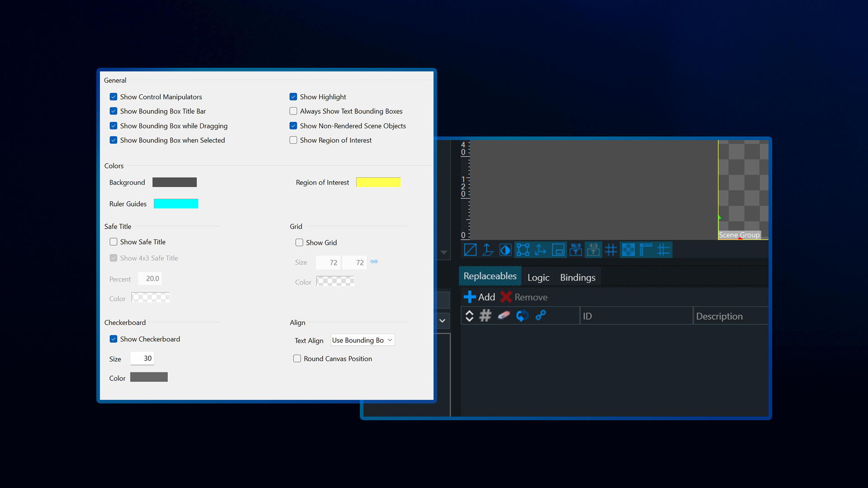Click the chain link icon in Replaceables header
This screenshot has height=488, width=868.
tap(541, 315)
